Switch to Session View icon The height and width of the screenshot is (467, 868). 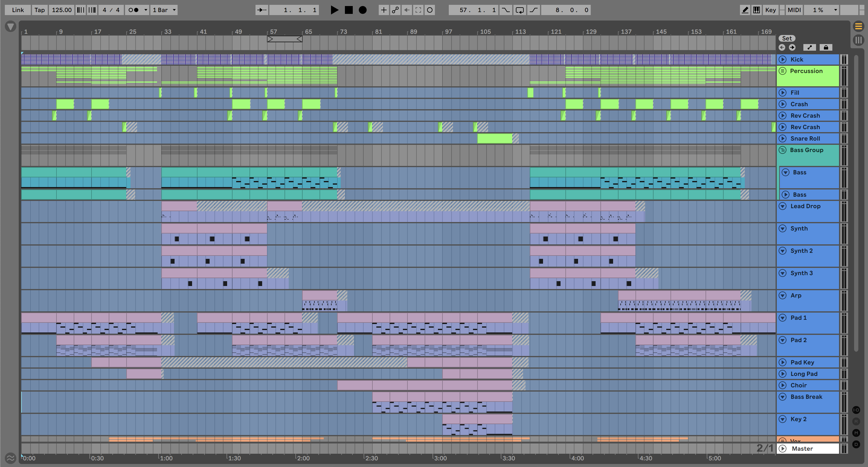click(x=858, y=40)
